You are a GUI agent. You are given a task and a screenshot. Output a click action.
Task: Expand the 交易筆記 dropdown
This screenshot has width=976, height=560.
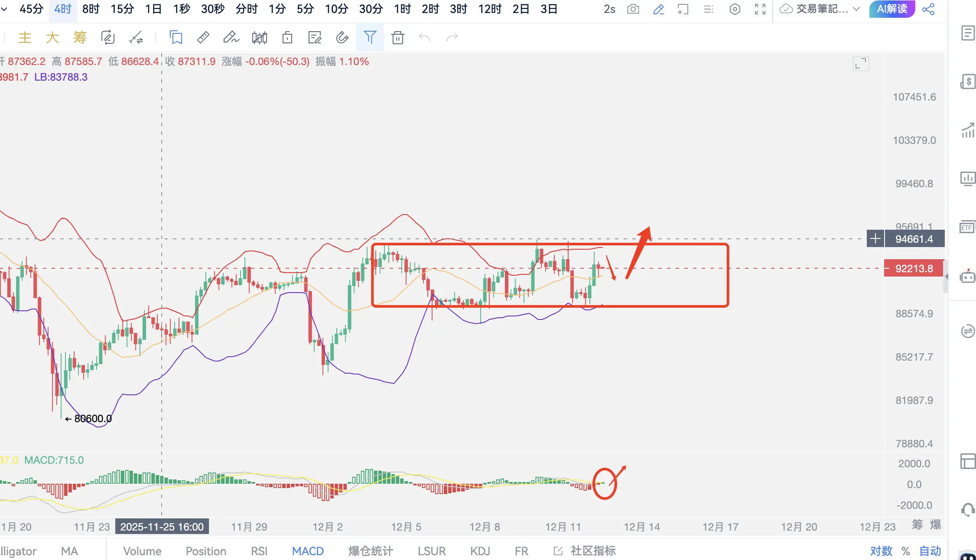click(856, 9)
